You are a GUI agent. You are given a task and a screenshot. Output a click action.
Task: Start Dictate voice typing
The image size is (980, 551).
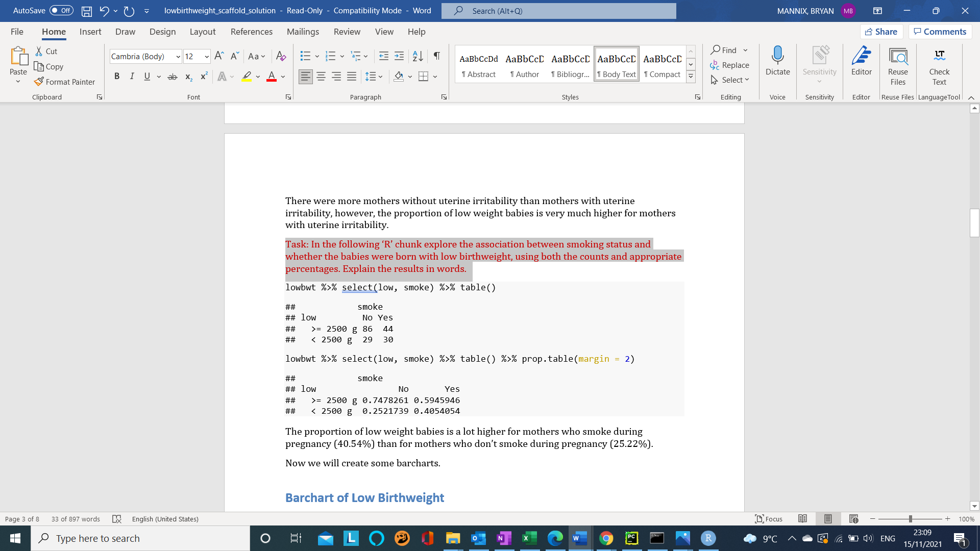point(777,63)
